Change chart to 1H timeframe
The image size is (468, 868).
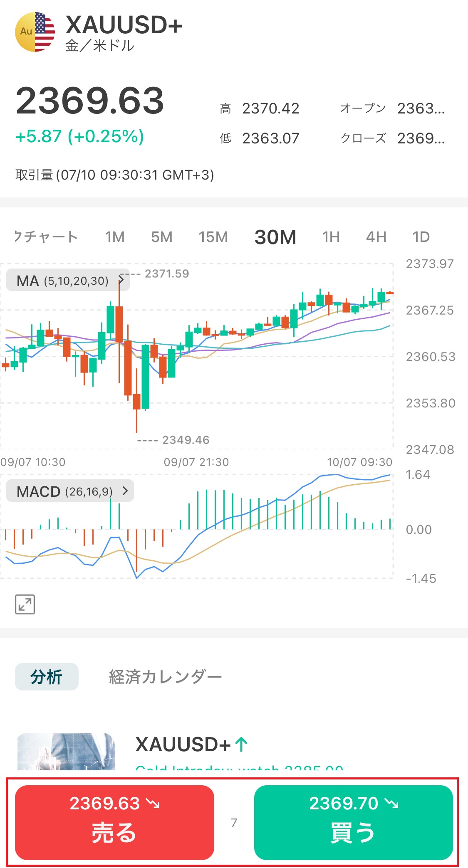(331, 237)
